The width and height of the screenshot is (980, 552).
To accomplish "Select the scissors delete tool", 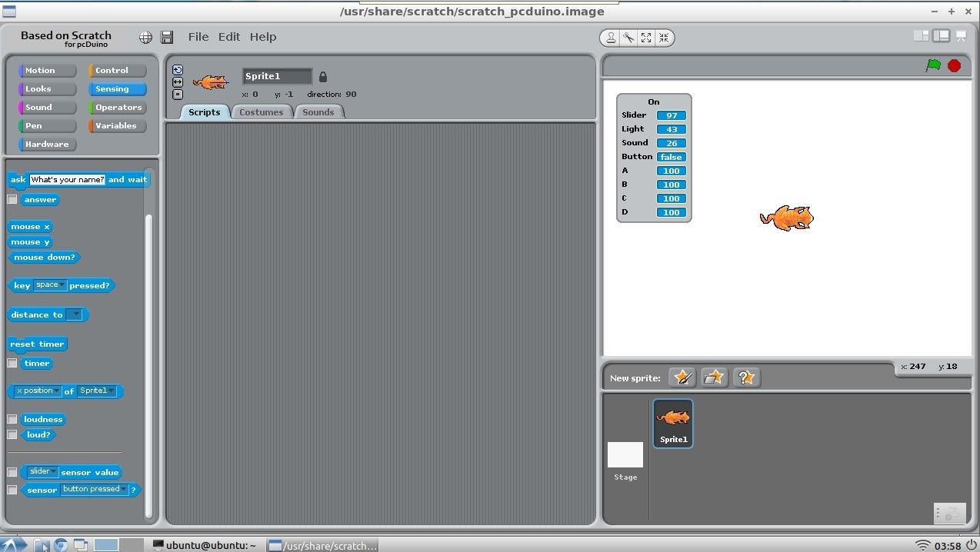I will click(x=628, y=37).
